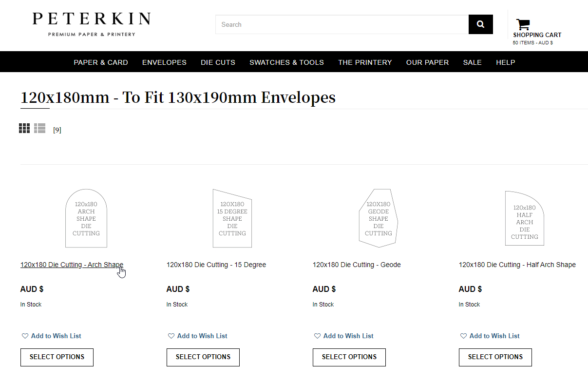Click 'In Stock' under Half Arch Shape
The height and width of the screenshot is (383, 588).
click(x=469, y=305)
